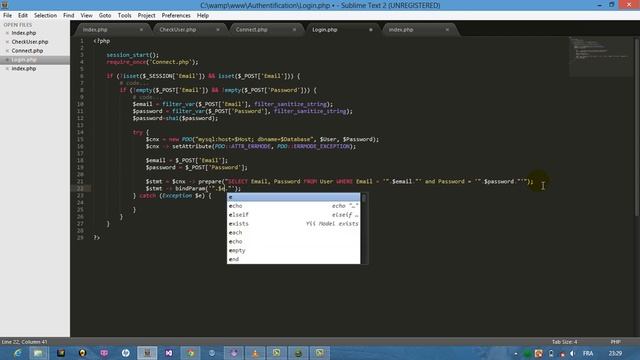Click the require_once('Connect.php') line
Viewport: 640px width, 360px height.
coord(152,62)
